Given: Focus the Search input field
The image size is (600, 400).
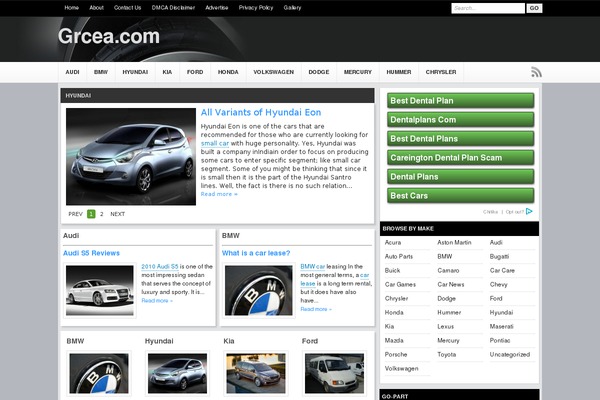Looking at the screenshot, I should [x=488, y=8].
